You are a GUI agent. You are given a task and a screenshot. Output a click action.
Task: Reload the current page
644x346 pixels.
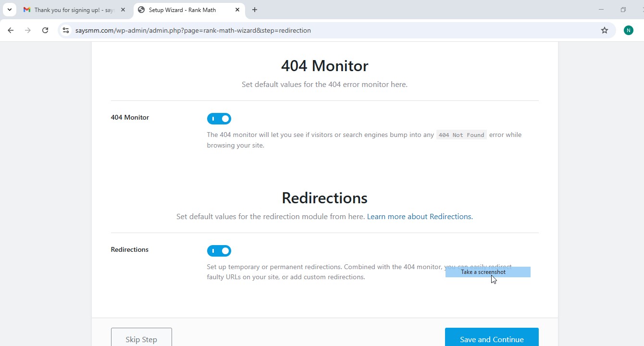[x=45, y=30]
